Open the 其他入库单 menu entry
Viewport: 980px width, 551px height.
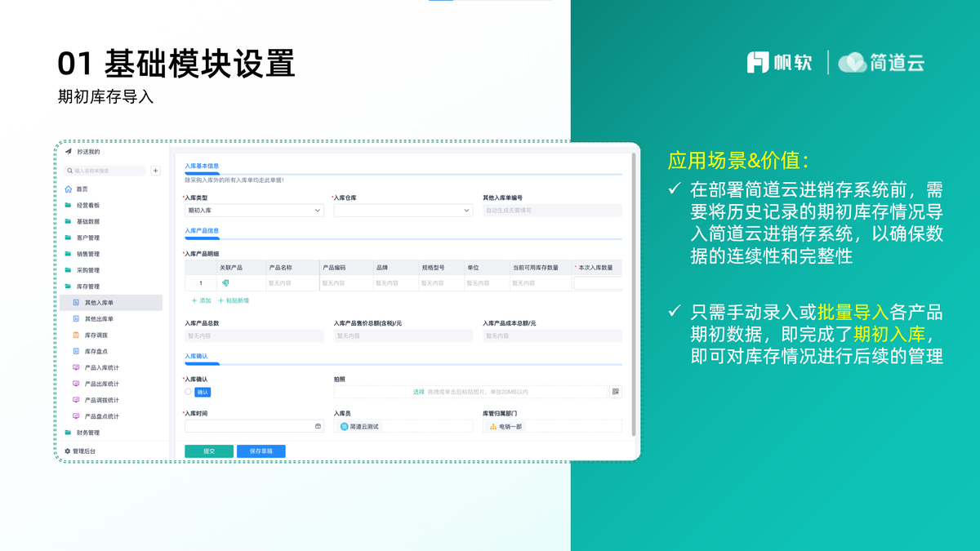(x=111, y=303)
